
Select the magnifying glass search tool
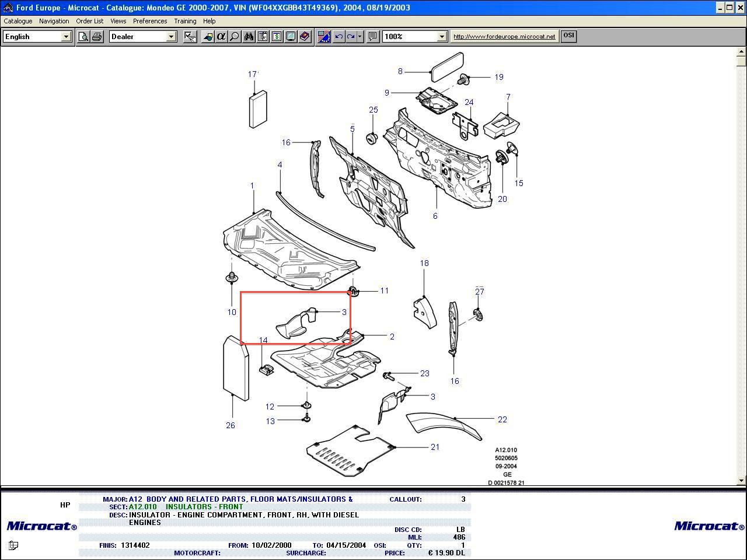tap(234, 37)
